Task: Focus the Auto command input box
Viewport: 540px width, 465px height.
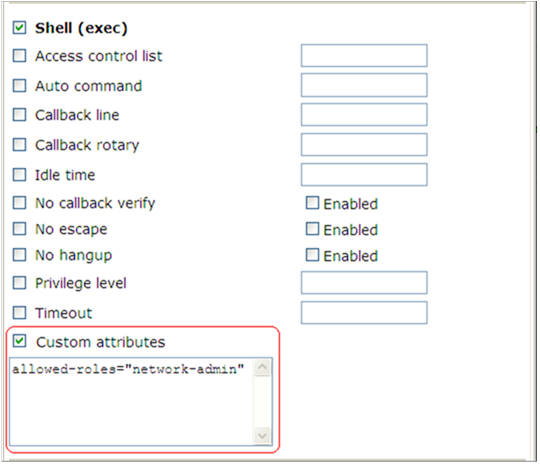Action: click(364, 85)
